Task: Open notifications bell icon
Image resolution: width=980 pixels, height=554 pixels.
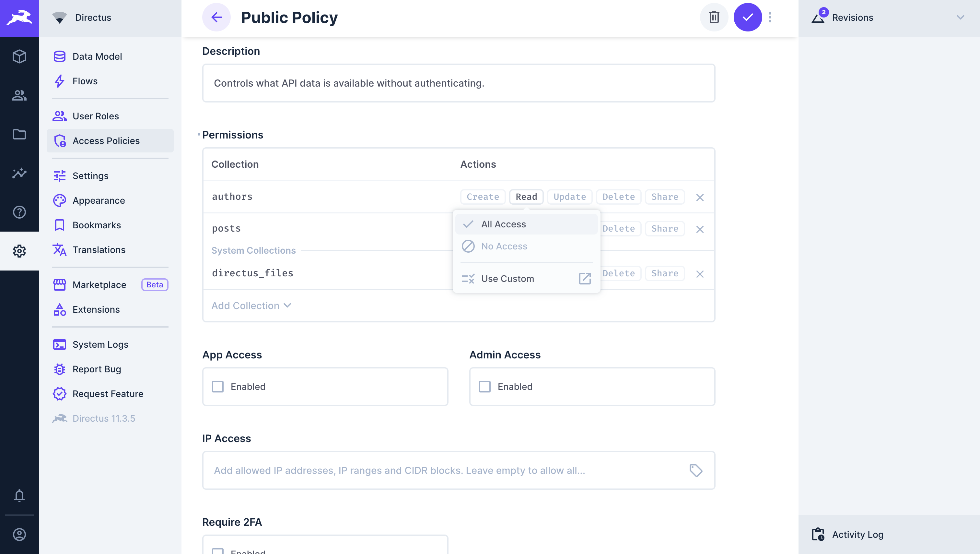Action: pos(19,495)
